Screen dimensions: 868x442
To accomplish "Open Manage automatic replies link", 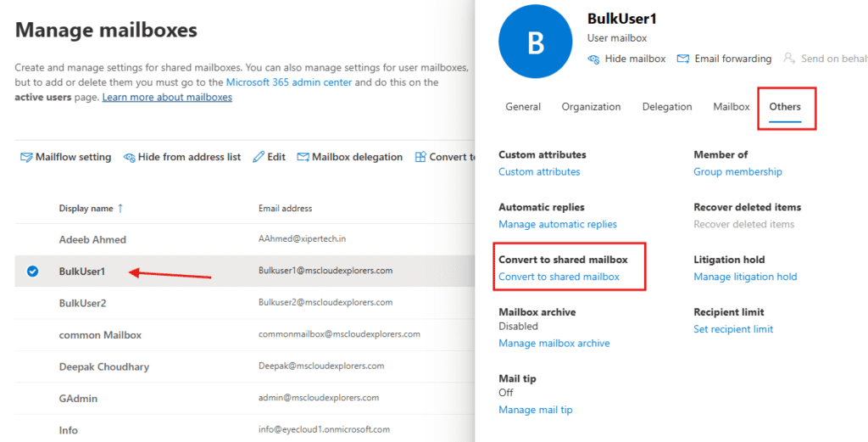I will [558, 224].
